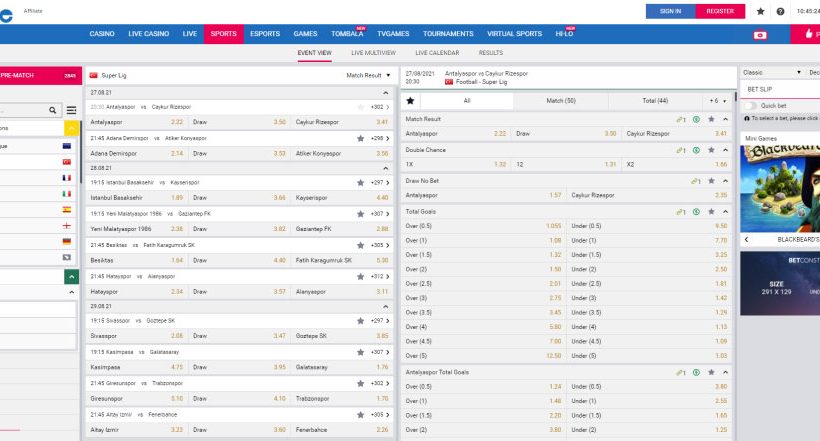
Task: Click the SIGN IN button
Action: [670, 11]
